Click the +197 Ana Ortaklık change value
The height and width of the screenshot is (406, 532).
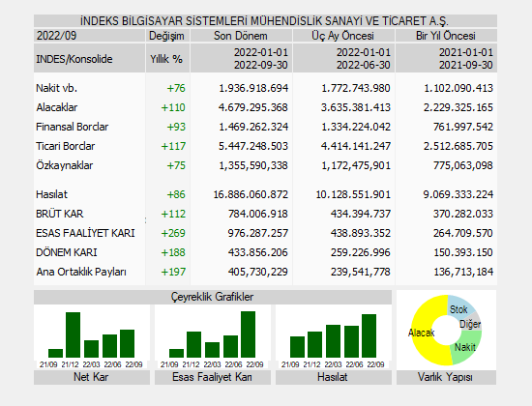173,272
